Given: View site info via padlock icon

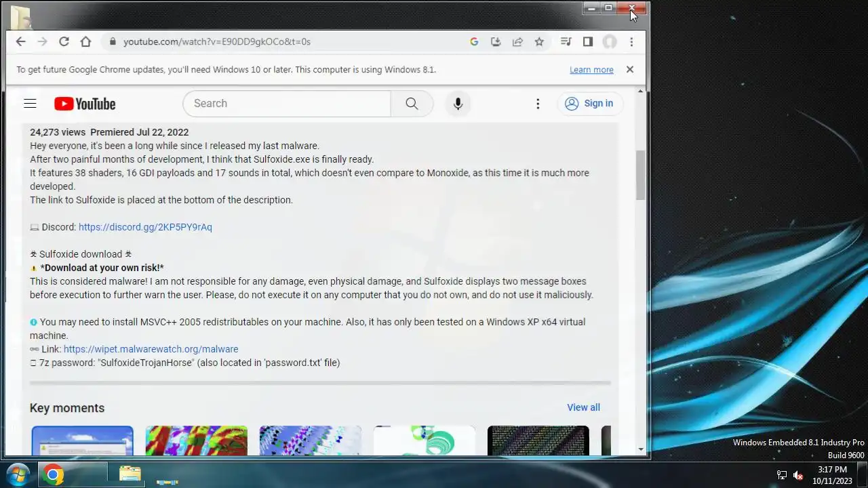Looking at the screenshot, I should 113,42.
